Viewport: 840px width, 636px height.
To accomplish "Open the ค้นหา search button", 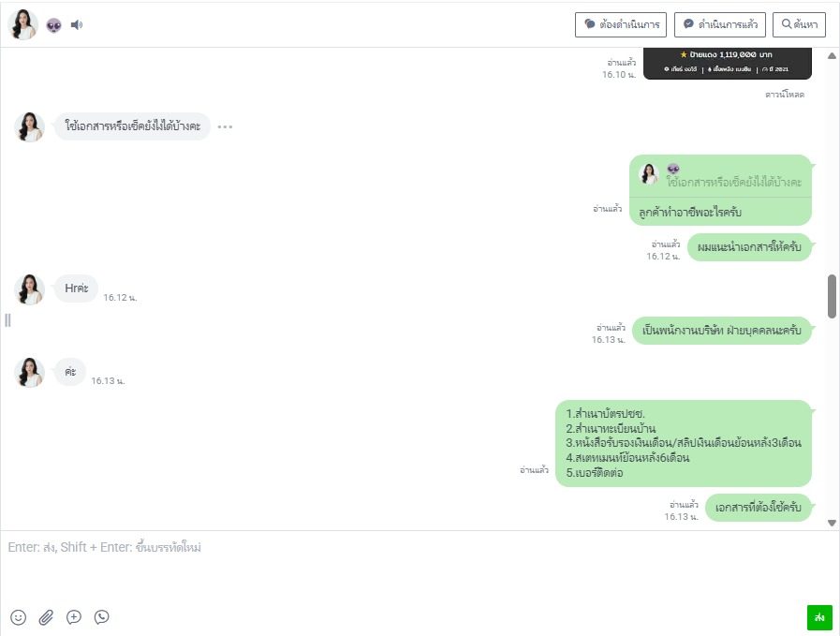I will [x=799, y=24].
